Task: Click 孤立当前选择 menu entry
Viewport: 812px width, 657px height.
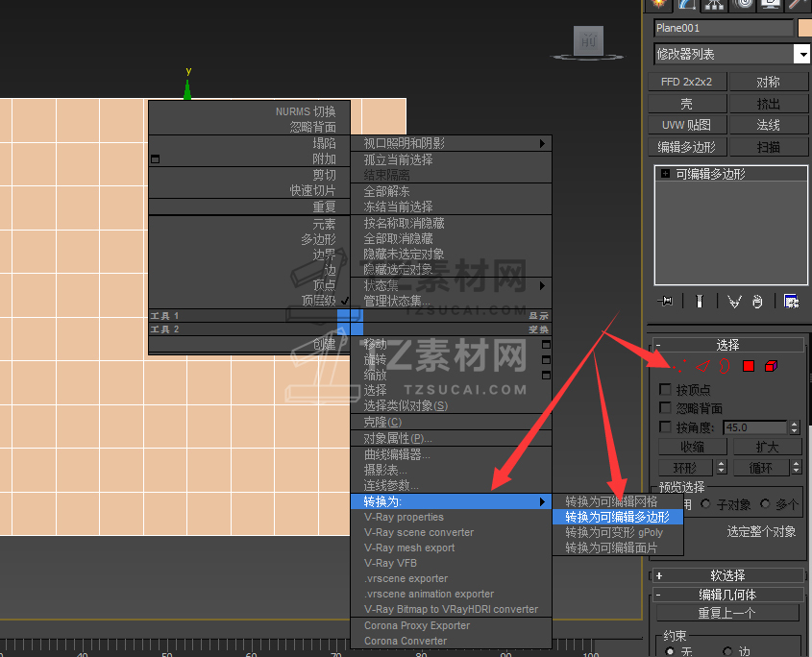Action: coord(451,159)
